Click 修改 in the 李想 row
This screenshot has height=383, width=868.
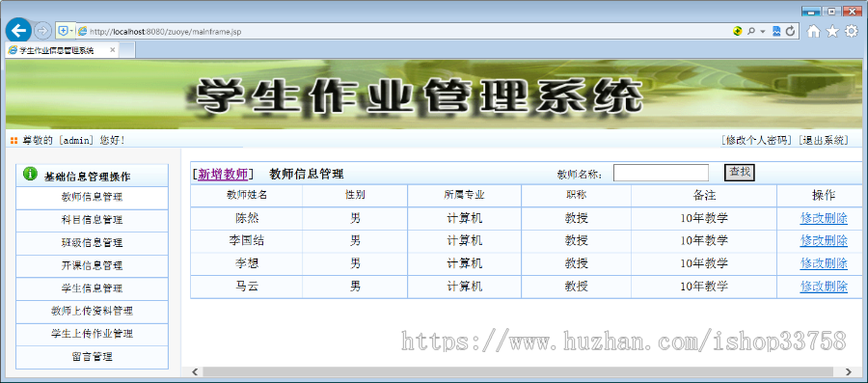click(x=811, y=263)
